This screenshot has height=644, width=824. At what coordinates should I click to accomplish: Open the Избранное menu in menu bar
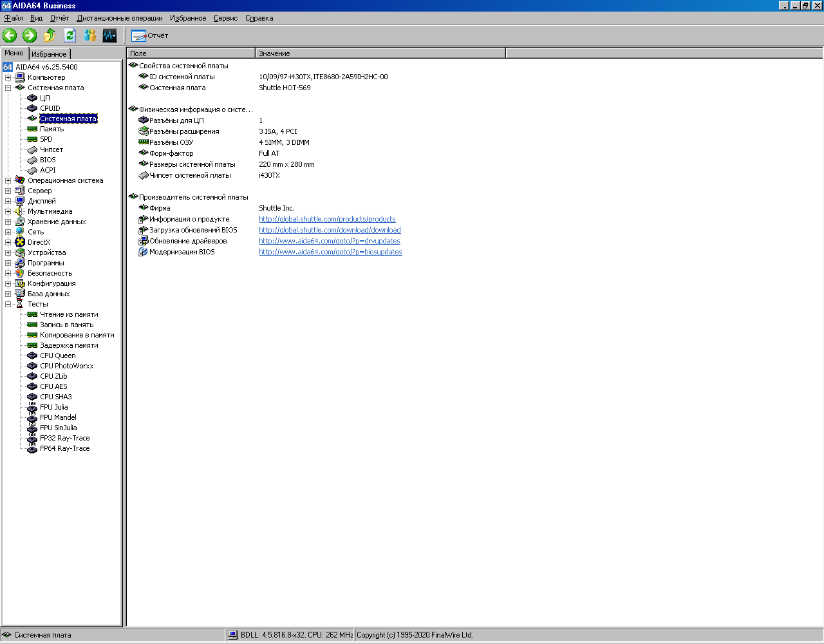tap(188, 18)
